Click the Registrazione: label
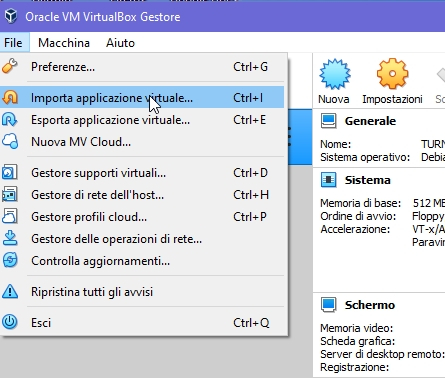The image size is (445, 378). (354, 367)
